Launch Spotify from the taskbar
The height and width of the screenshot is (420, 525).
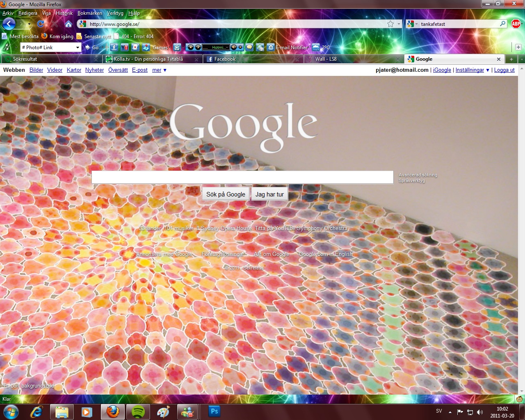[138, 411]
